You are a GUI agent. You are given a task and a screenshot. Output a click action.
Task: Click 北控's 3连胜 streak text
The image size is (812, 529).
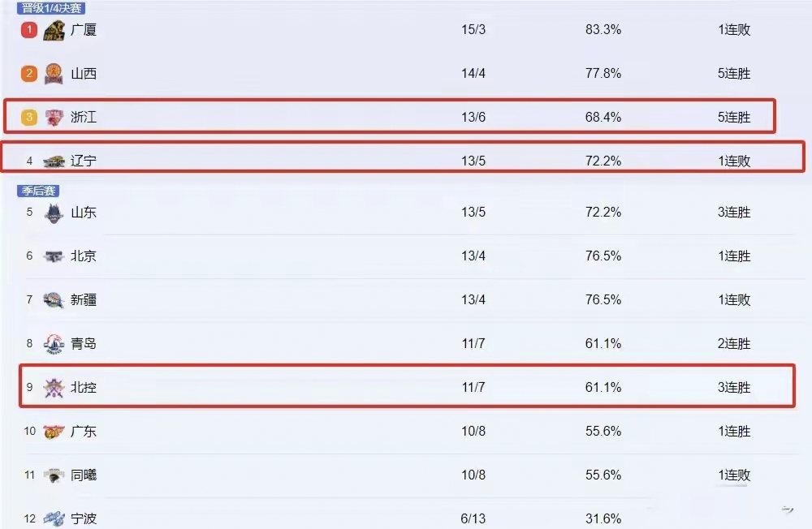734,388
